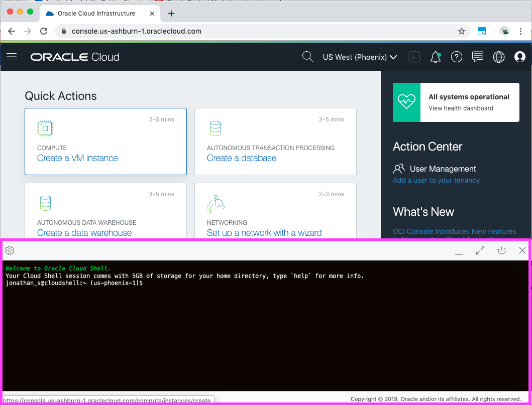
Task: Open a new browser tab
Action: pyautogui.click(x=171, y=14)
